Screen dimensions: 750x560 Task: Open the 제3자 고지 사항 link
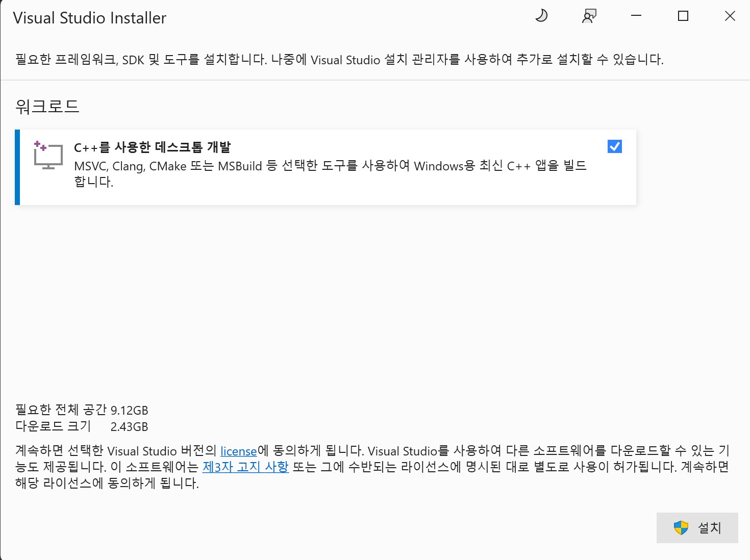(245, 467)
